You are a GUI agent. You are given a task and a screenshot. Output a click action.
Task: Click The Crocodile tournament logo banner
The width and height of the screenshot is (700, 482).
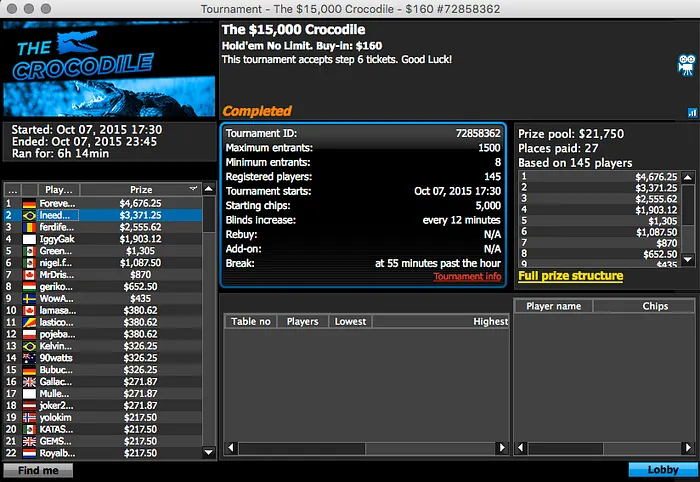(109, 69)
